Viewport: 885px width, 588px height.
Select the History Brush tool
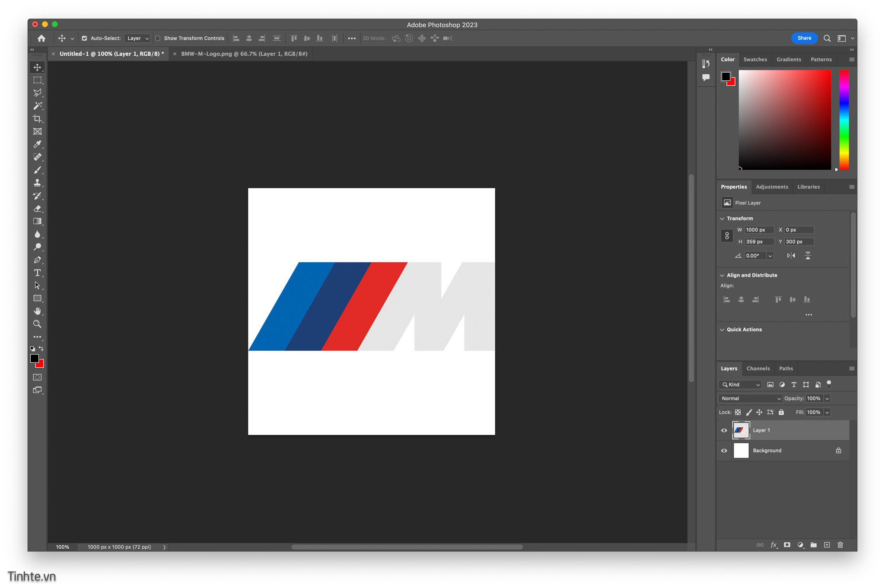pyautogui.click(x=38, y=196)
